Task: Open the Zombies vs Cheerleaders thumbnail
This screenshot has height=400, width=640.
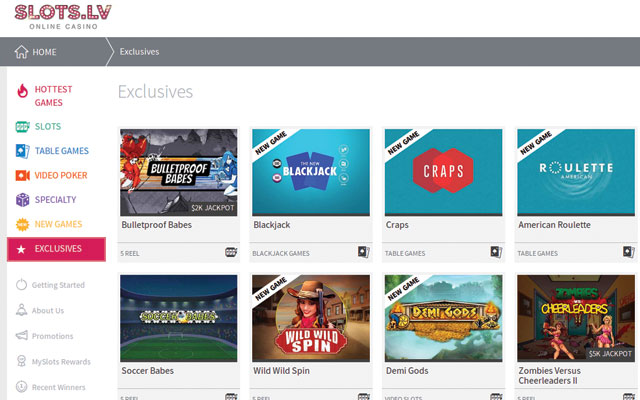Action: (576, 318)
